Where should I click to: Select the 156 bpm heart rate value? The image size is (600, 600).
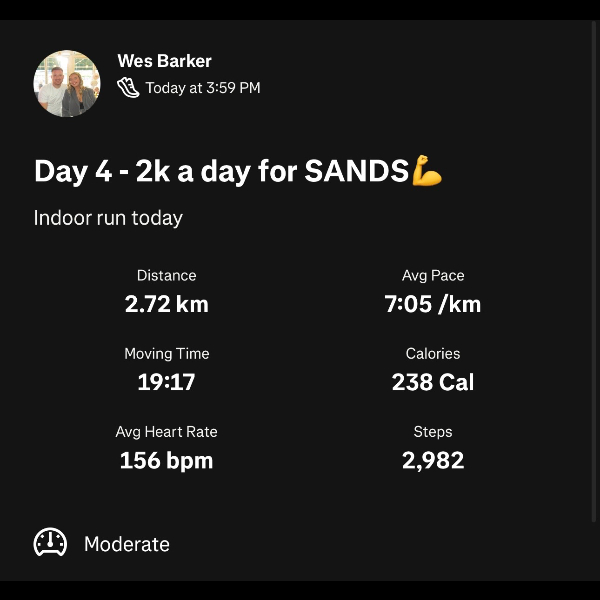[x=166, y=461]
